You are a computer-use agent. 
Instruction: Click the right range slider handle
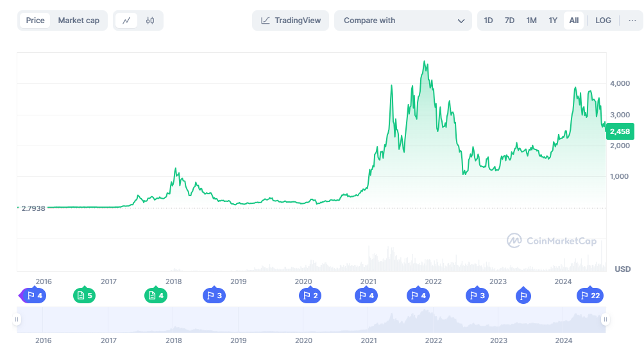pyautogui.click(x=604, y=319)
